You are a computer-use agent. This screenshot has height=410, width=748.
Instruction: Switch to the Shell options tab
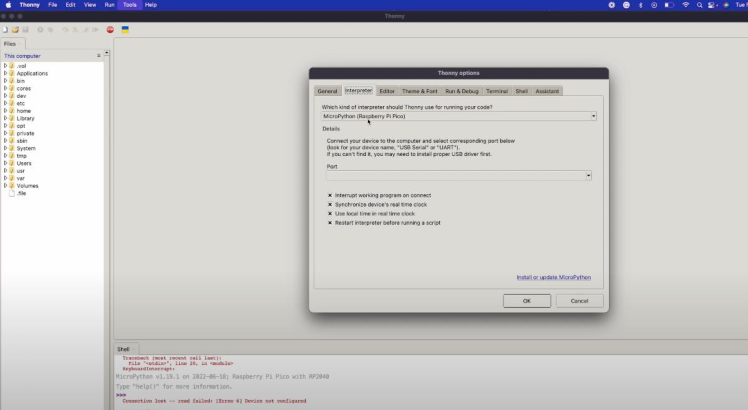pos(521,91)
